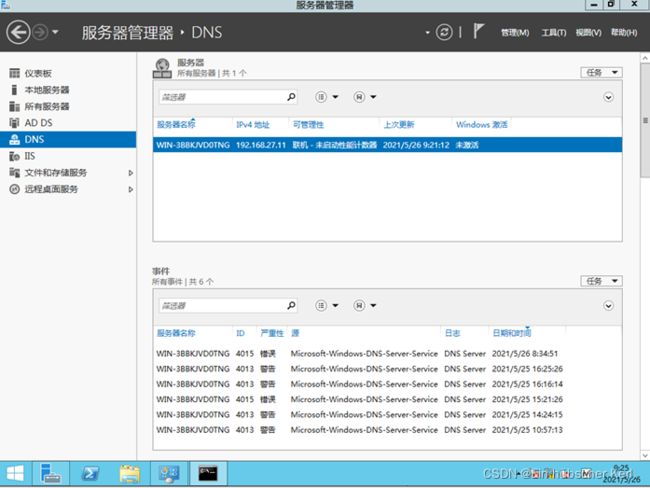
Task: Open events saved query icon
Action: click(359, 306)
